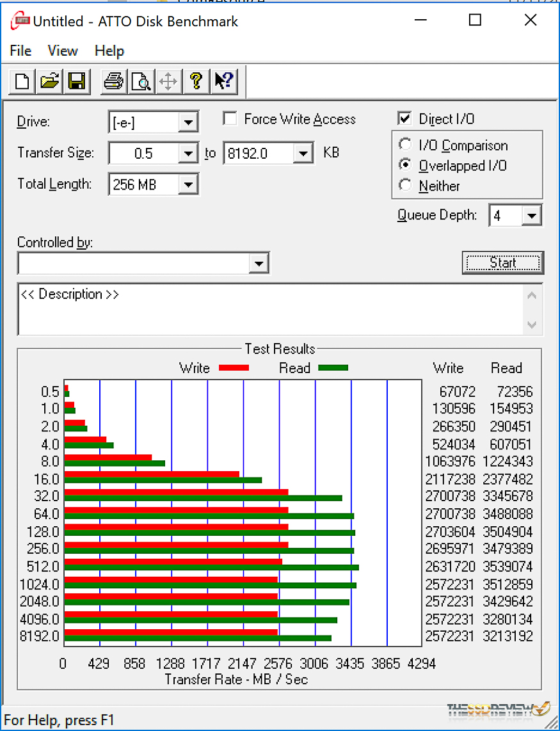Uncheck the Direct I/O checkbox
The width and height of the screenshot is (560, 731).
point(404,119)
